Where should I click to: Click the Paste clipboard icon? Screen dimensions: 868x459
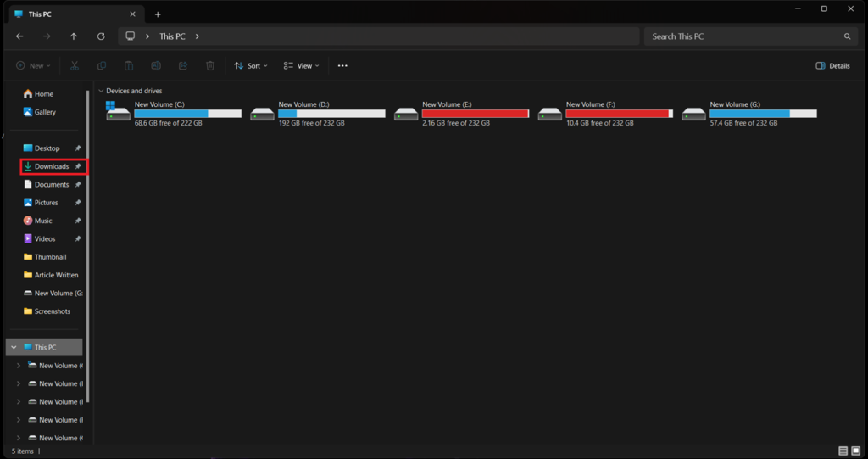[129, 66]
